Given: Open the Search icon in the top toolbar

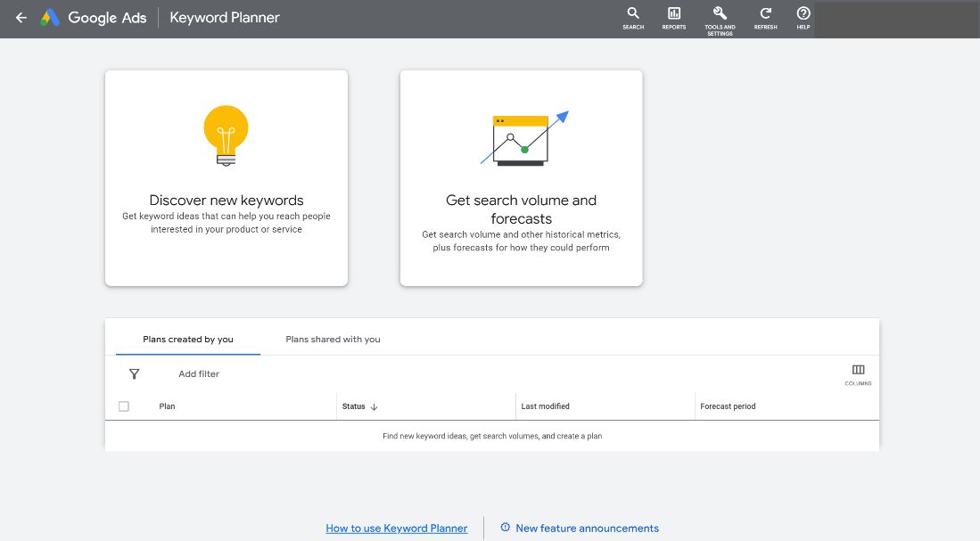Looking at the screenshot, I should click(x=632, y=18).
